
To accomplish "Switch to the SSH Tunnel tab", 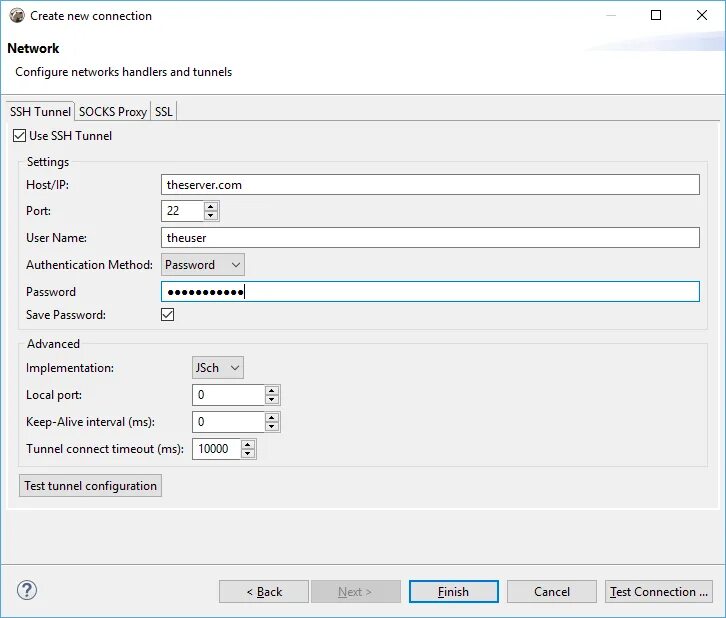I will pos(40,112).
